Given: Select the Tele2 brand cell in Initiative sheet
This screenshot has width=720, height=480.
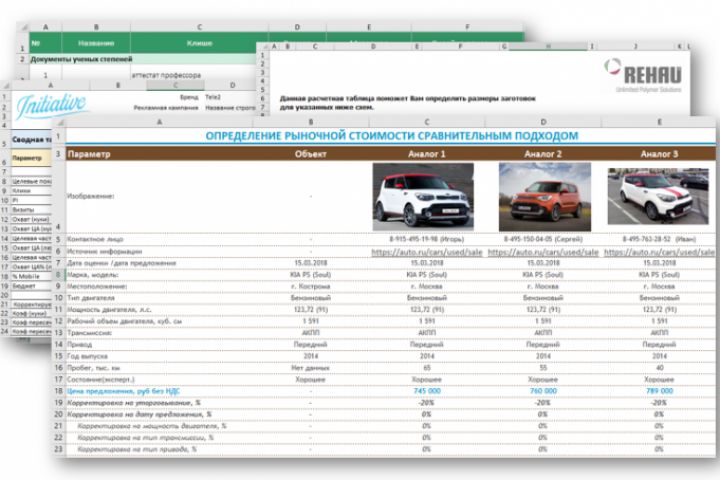Looking at the screenshot, I should pos(213,97).
